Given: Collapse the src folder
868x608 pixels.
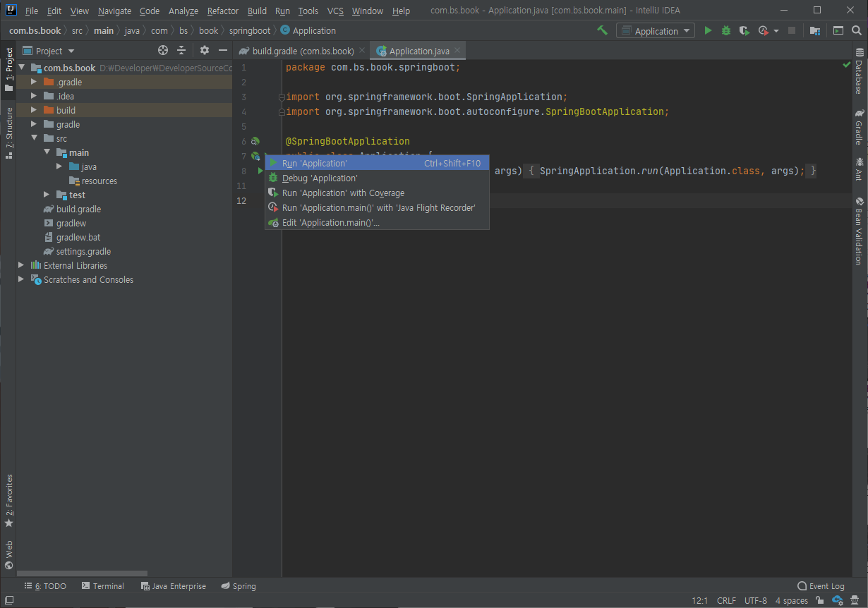Looking at the screenshot, I should click(34, 138).
